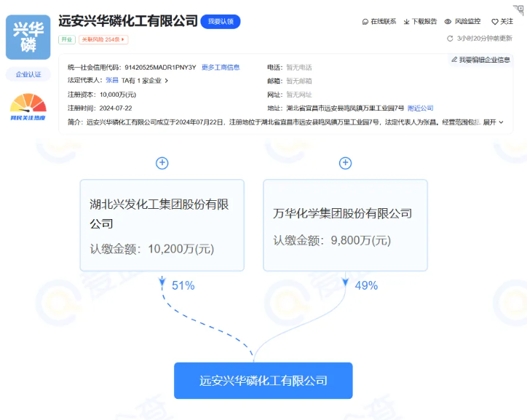Click registration date 2024-07-22

[116, 108]
